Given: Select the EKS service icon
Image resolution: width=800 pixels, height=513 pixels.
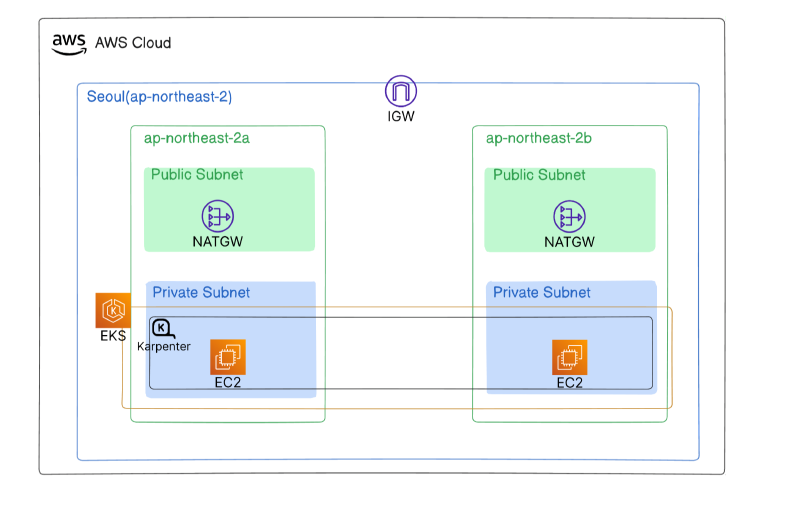Looking at the screenshot, I should 113,310.
